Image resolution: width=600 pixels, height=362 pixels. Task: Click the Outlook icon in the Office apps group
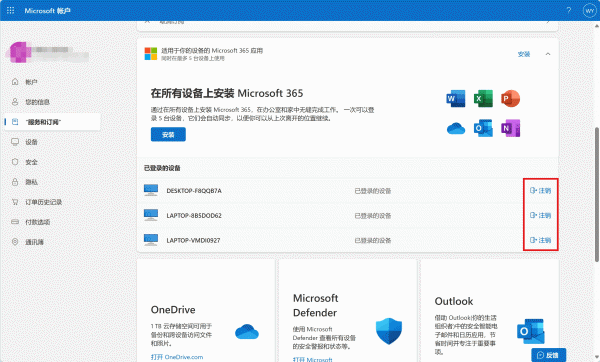[x=483, y=128]
